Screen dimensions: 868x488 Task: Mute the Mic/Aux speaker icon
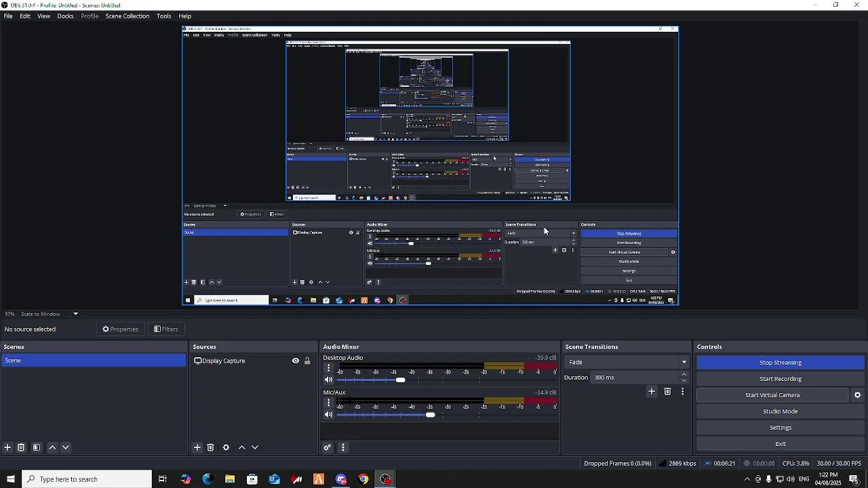pyautogui.click(x=329, y=415)
